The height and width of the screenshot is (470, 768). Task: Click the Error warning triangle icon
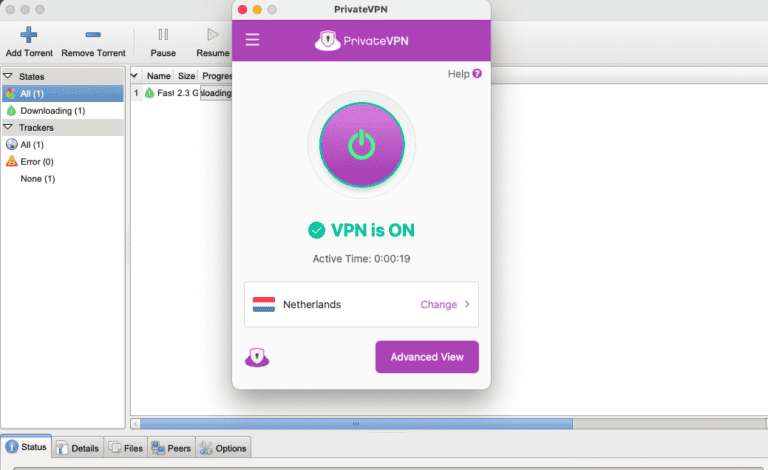11,161
